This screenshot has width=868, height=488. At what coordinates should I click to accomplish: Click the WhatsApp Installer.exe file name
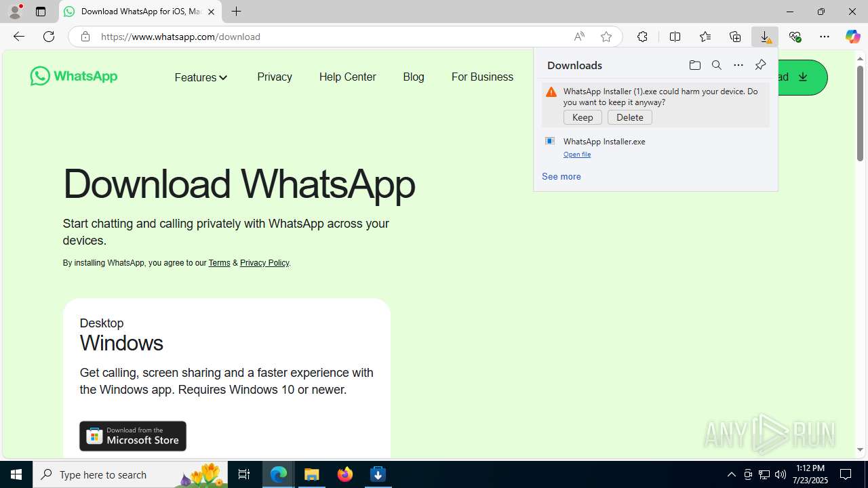pyautogui.click(x=604, y=142)
